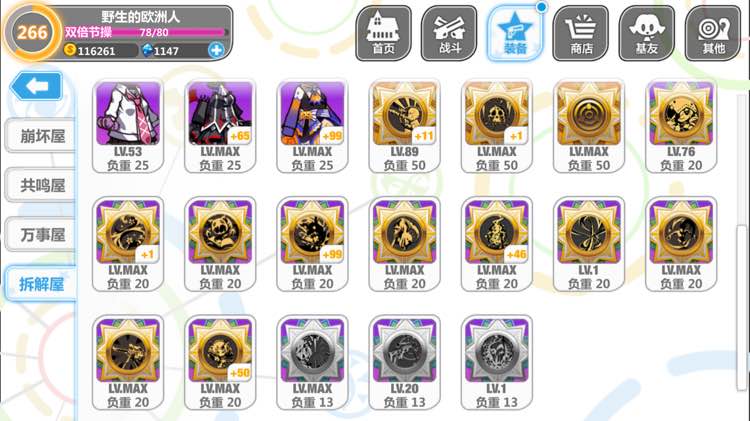The width and height of the screenshot is (750, 421).
Task: Switch to the 万事屋 tab
Action: pos(40,234)
